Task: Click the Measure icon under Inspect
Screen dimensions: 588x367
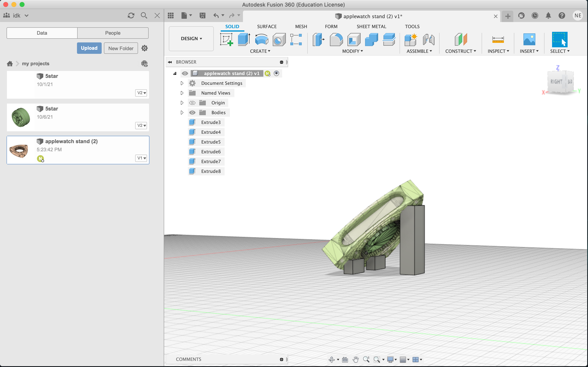Action: click(x=498, y=39)
